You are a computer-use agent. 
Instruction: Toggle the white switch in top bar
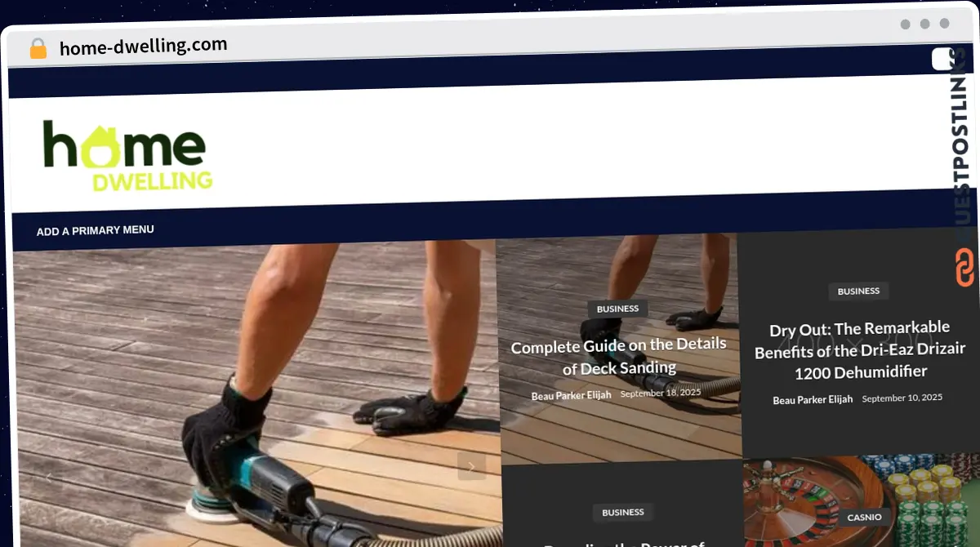click(945, 59)
